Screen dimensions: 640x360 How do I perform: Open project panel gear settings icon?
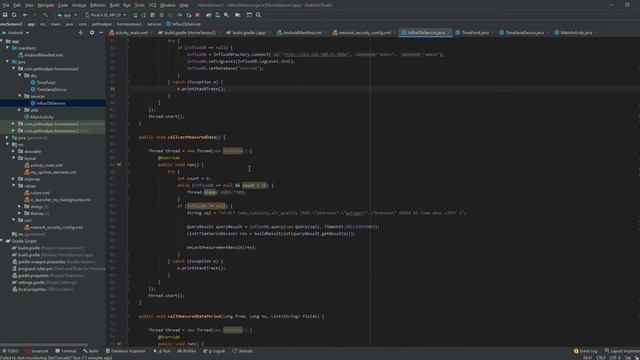click(92, 33)
